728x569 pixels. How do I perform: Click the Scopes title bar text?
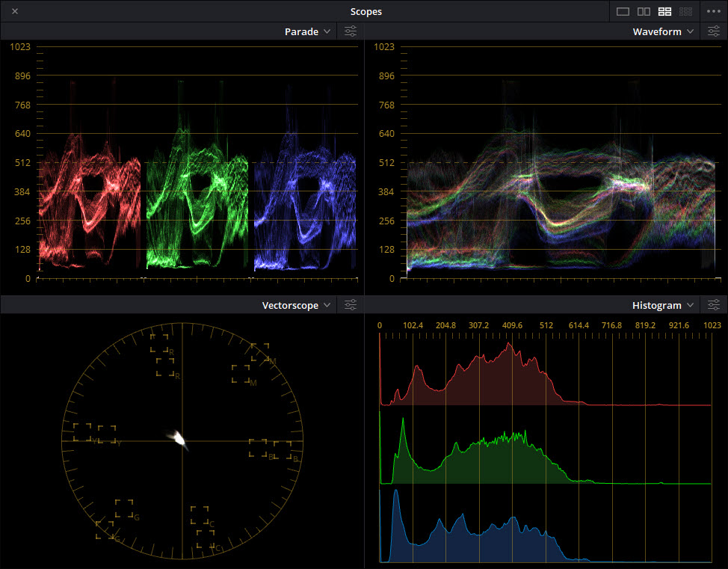click(x=366, y=11)
